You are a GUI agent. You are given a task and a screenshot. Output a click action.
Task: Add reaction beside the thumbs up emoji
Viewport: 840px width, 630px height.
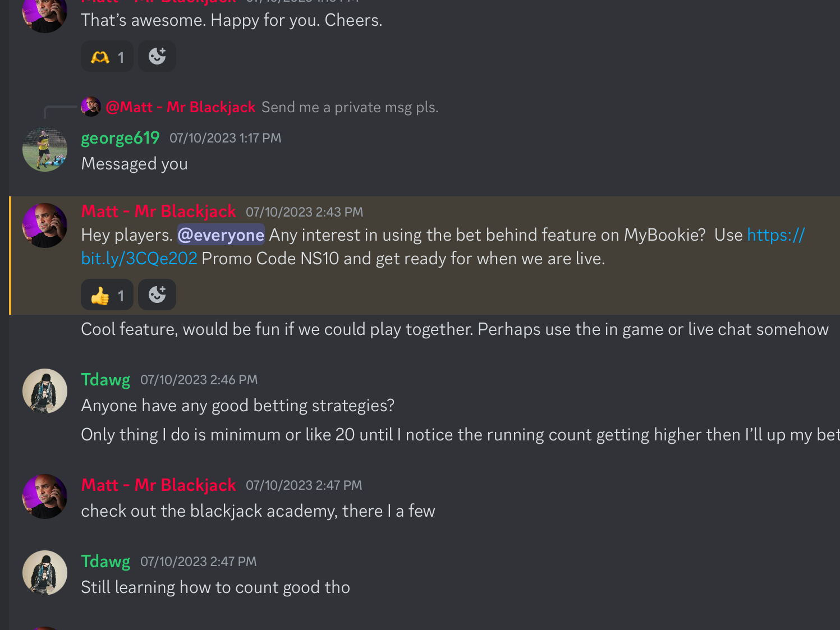pyautogui.click(x=157, y=295)
